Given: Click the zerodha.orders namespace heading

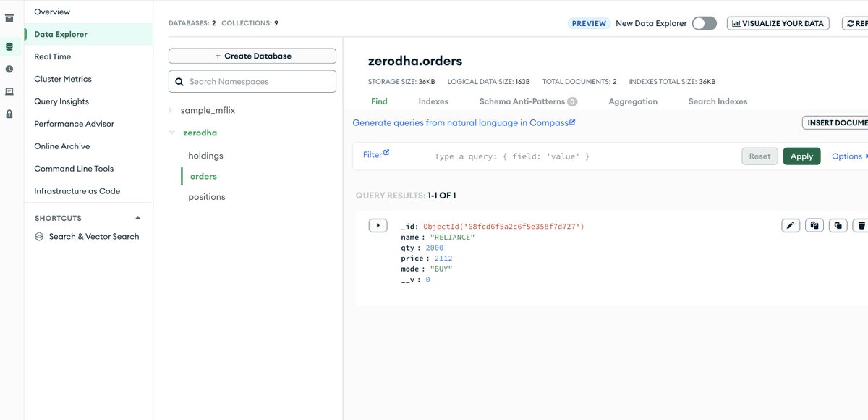Looking at the screenshot, I should click(415, 62).
